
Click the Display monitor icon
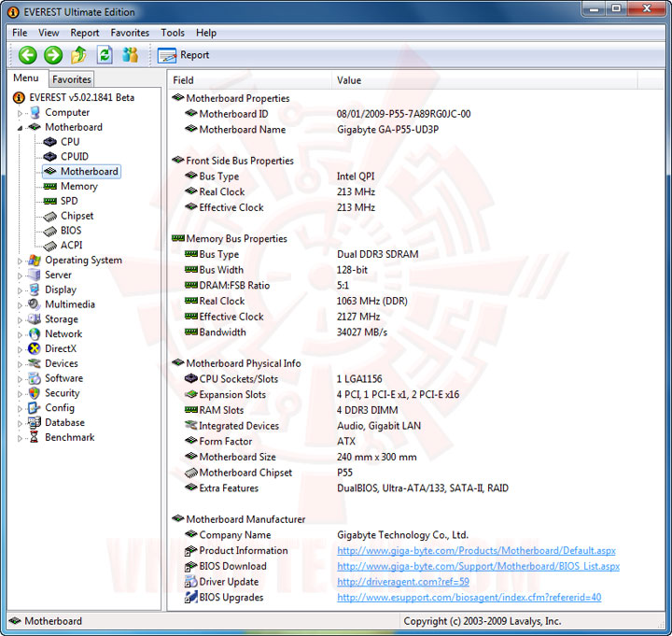click(35, 290)
